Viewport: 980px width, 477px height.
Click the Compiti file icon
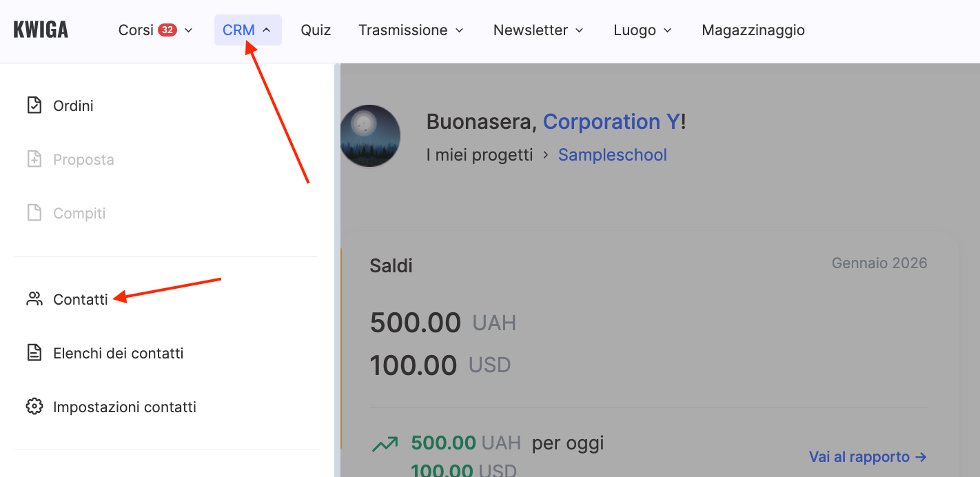(x=34, y=213)
